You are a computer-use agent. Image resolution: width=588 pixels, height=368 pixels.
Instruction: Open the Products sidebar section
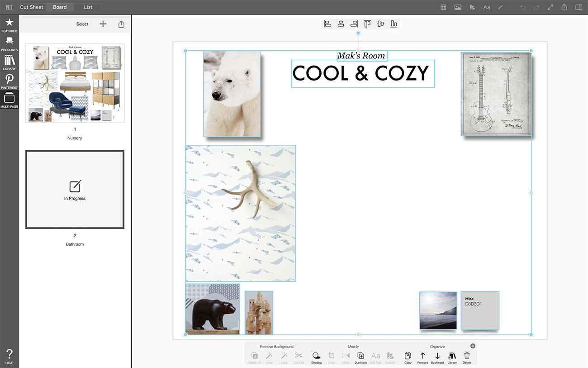click(x=9, y=43)
